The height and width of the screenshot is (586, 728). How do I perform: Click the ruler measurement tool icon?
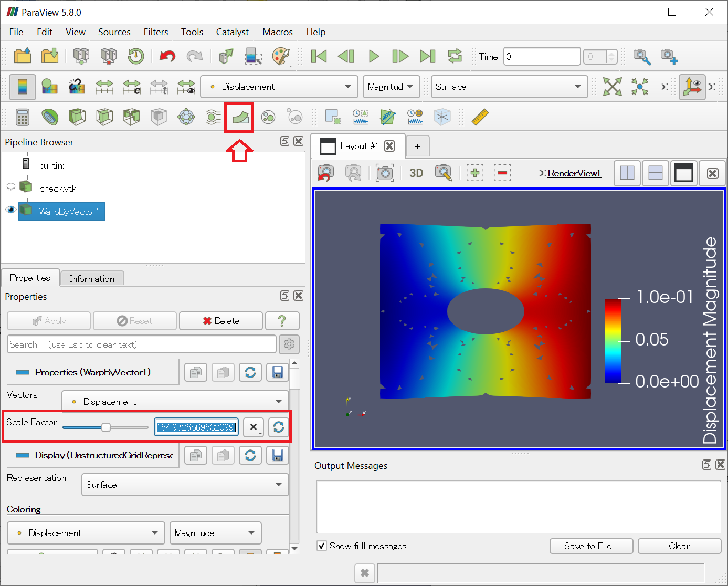point(480,117)
